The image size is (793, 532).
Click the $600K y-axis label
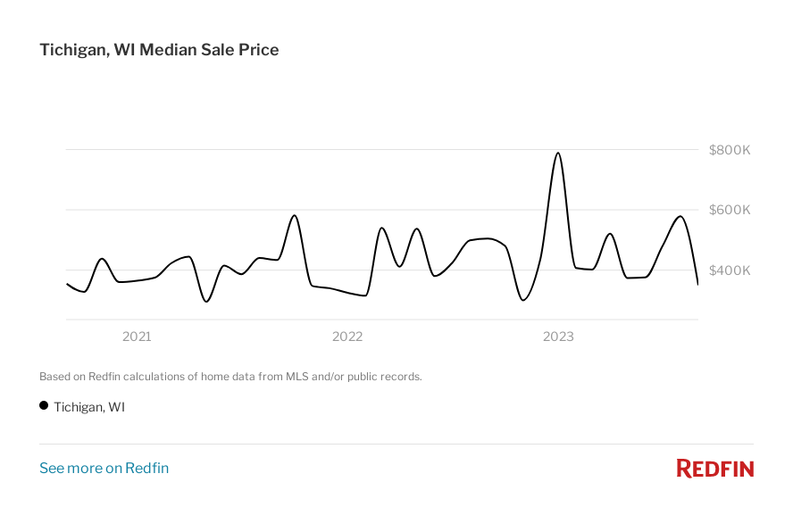pyautogui.click(x=730, y=210)
